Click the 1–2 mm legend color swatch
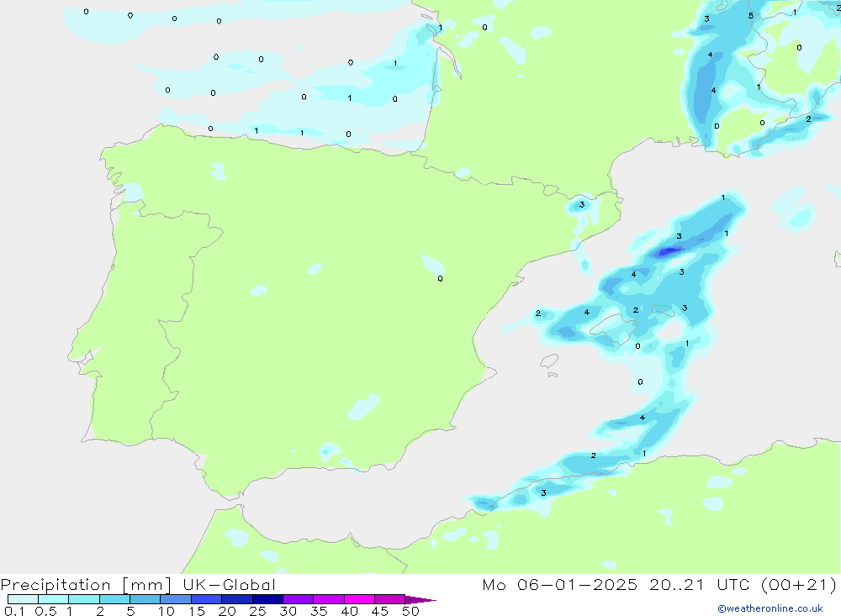The image size is (841, 616). coord(84,599)
